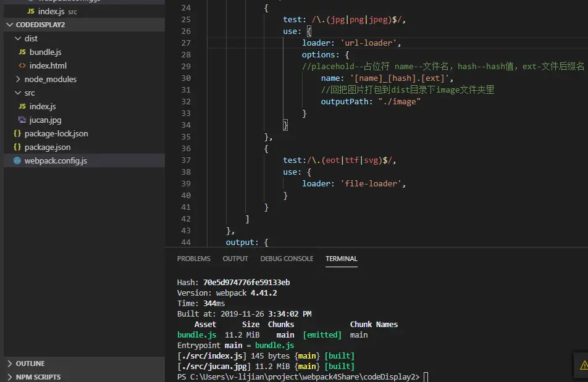
Task: Open jucan.jpg in the src folder
Action: (45, 120)
